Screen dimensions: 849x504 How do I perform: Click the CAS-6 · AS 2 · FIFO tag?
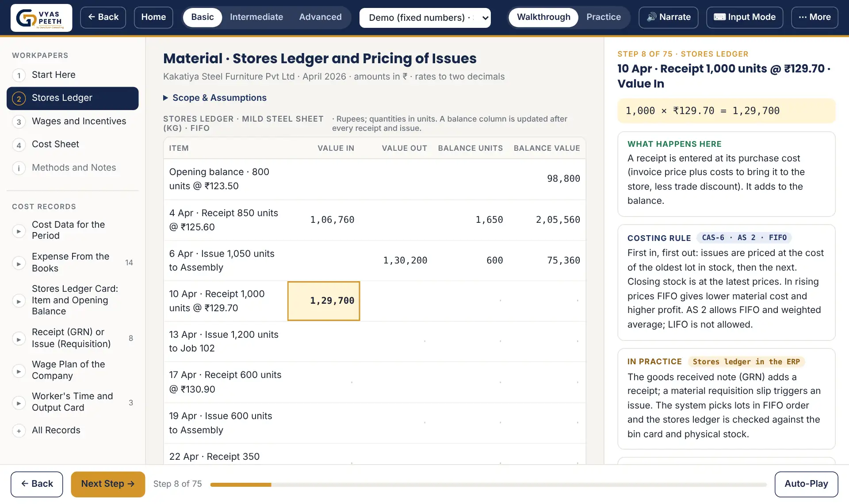[x=744, y=238]
